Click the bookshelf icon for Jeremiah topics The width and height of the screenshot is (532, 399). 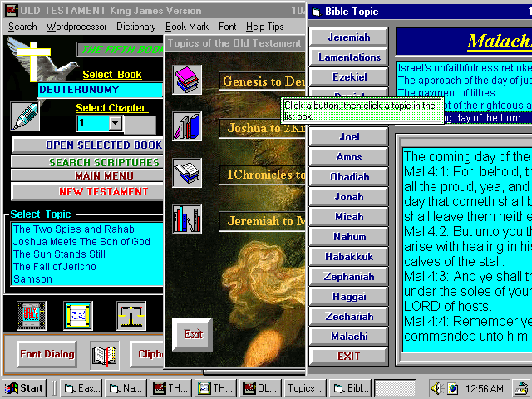point(186,219)
